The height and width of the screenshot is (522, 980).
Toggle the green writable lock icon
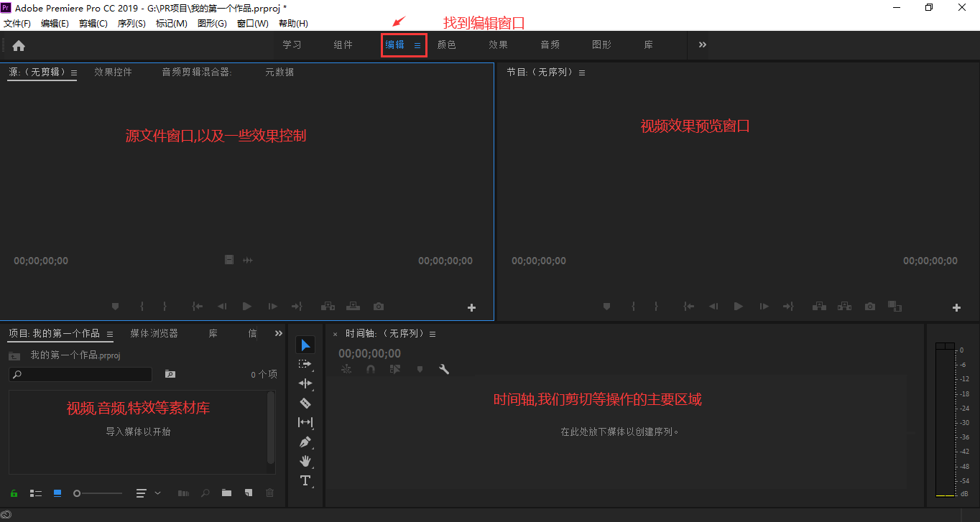14,493
